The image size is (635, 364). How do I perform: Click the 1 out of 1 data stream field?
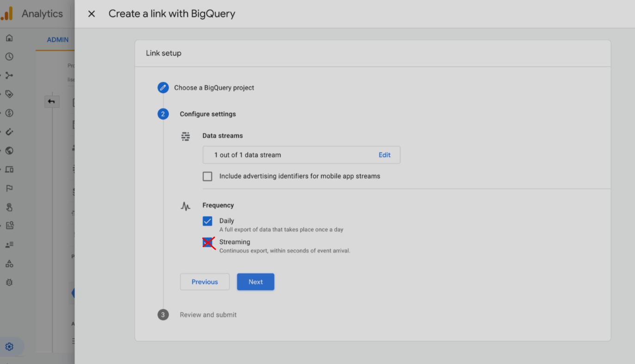click(x=287, y=155)
